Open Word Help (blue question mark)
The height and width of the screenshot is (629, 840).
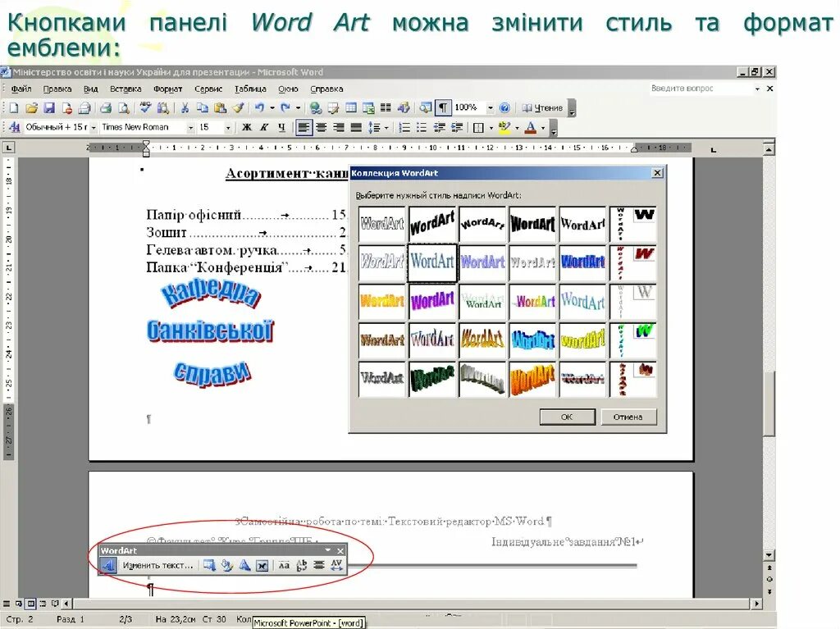tap(504, 107)
